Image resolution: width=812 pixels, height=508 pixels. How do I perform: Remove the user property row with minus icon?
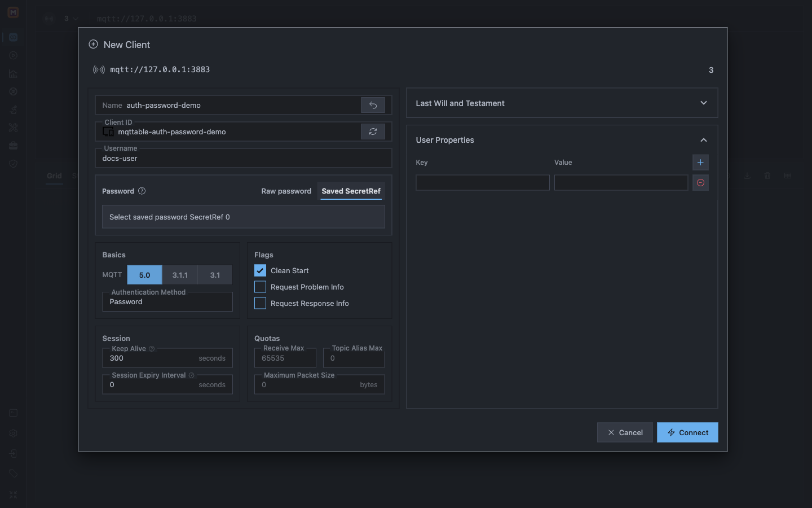pos(700,183)
